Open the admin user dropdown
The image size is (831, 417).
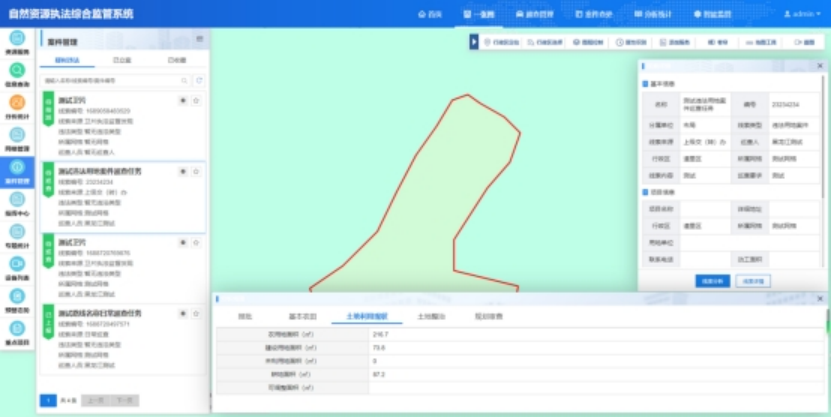pyautogui.click(x=802, y=14)
